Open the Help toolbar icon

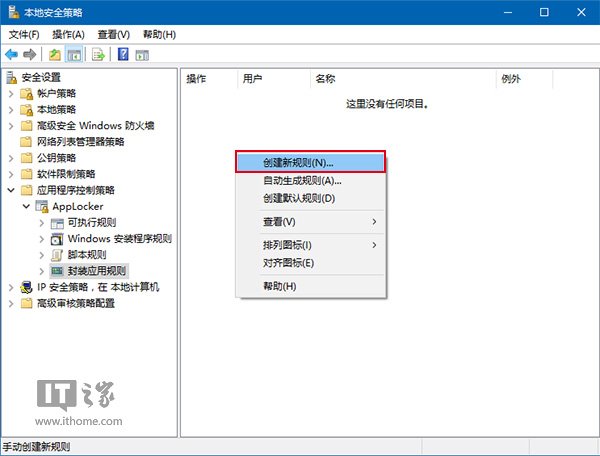[123, 54]
